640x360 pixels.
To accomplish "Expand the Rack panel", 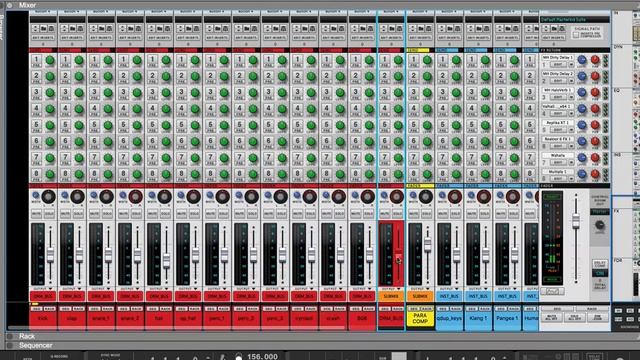I will [10, 336].
